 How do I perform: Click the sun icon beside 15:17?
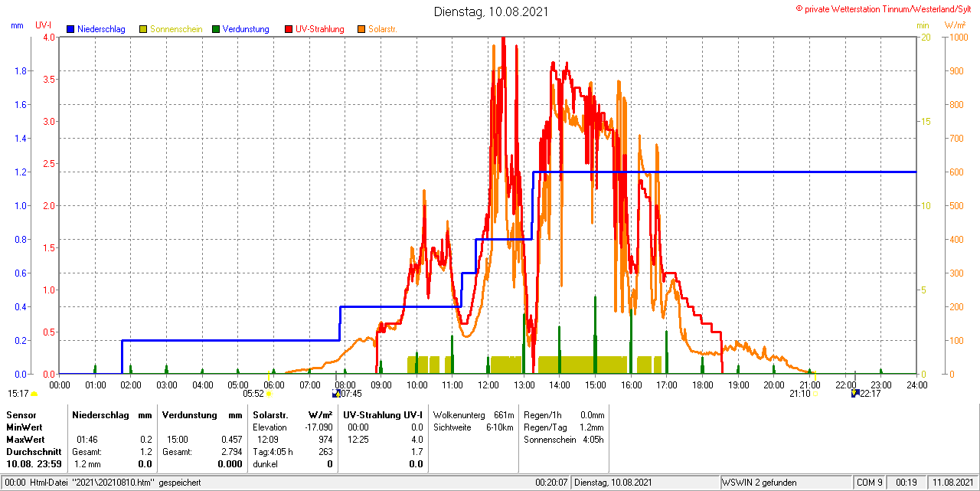(34, 394)
